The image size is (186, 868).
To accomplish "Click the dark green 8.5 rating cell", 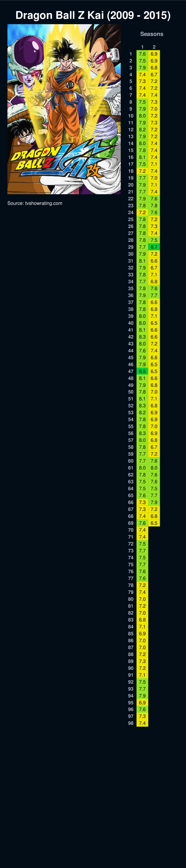I will tap(142, 371).
